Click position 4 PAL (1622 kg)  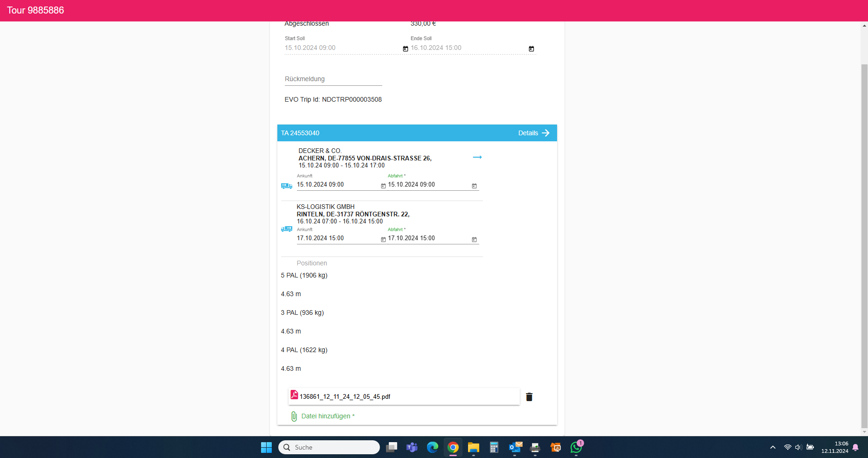pyautogui.click(x=304, y=350)
